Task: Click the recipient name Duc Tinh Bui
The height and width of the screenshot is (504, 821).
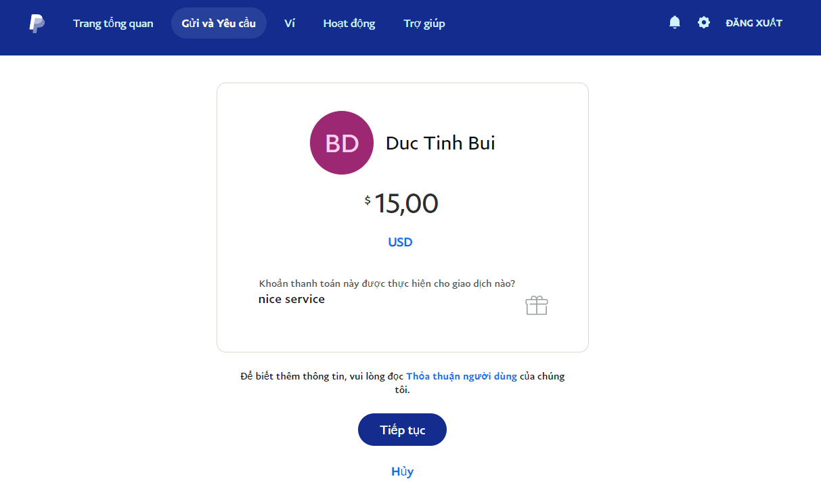Action: coord(441,143)
